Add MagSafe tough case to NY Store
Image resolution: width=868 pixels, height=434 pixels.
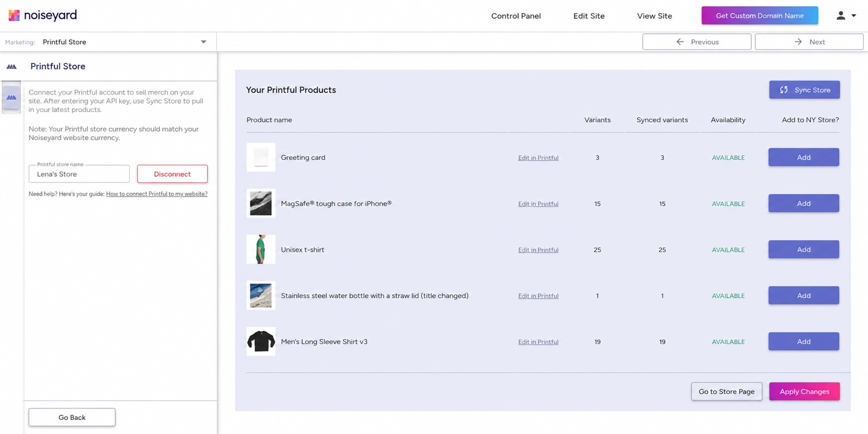[x=803, y=203]
